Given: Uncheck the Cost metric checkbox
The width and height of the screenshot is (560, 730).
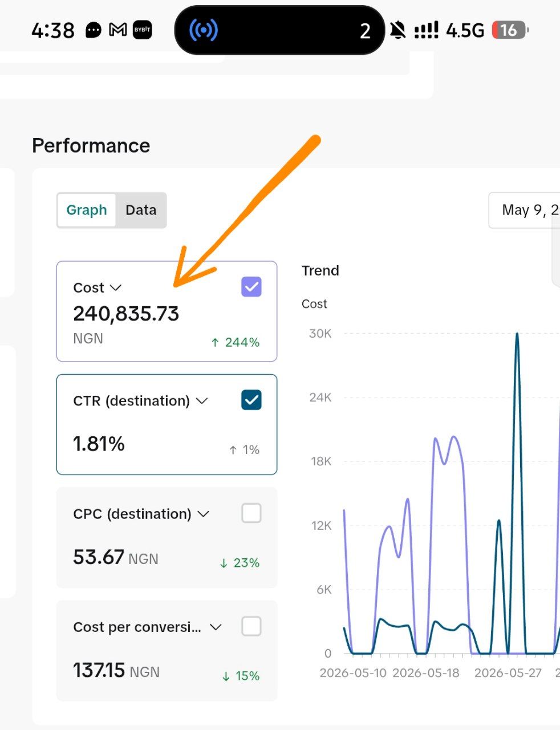Looking at the screenshot, I should point(251,287).
